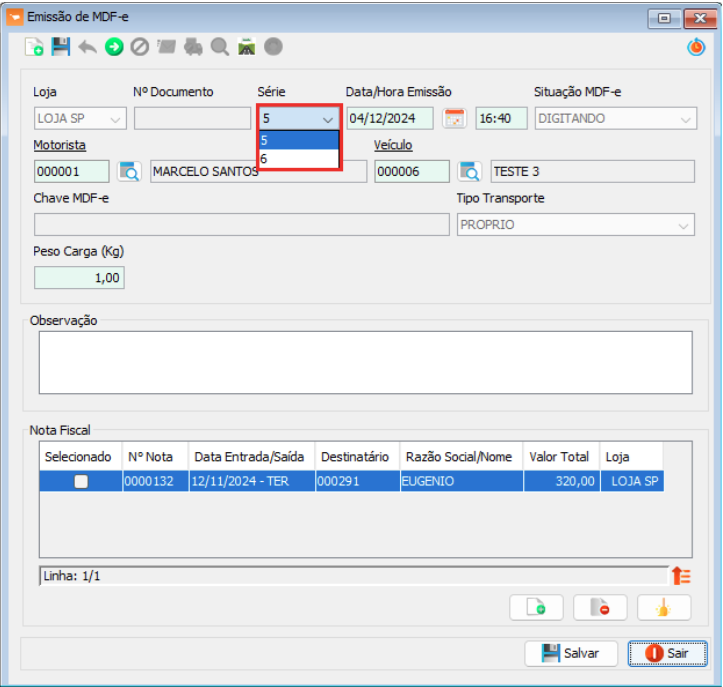This screenshot has width=723, height=687.
Task: Click the floppy disk save toolbar icon
Action: point(61,47)
